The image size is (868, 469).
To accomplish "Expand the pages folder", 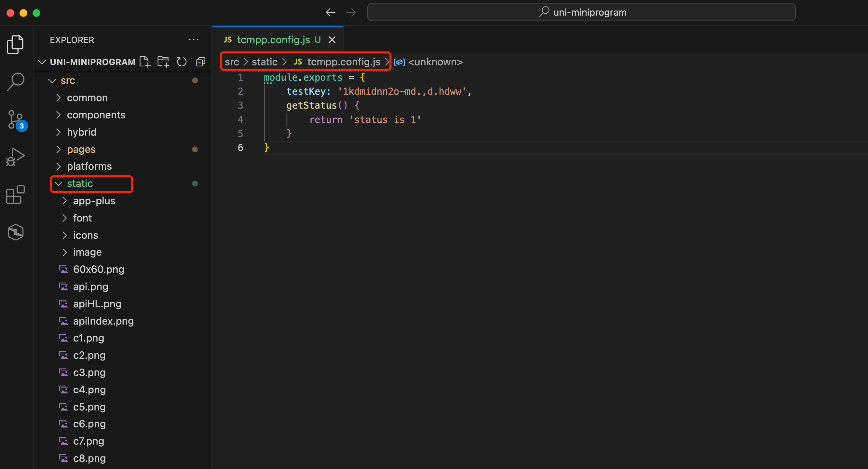I will [81, 149].
